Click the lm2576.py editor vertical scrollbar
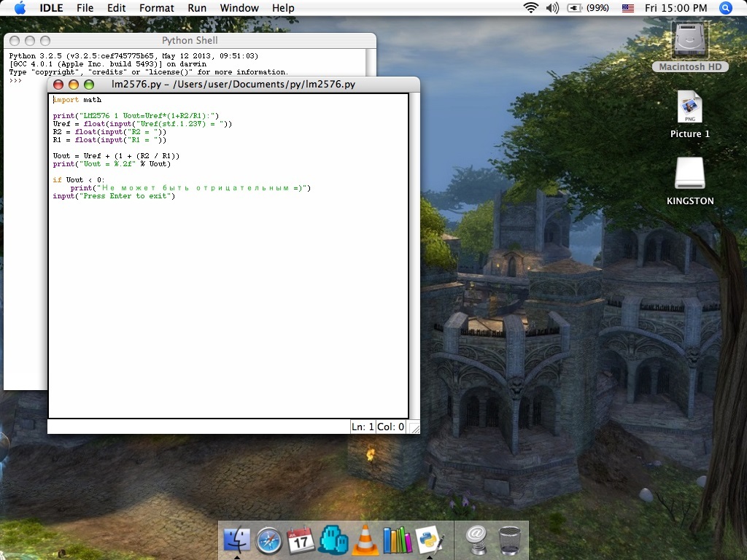This screenshot has width=747, height=560. coord(414,256)
